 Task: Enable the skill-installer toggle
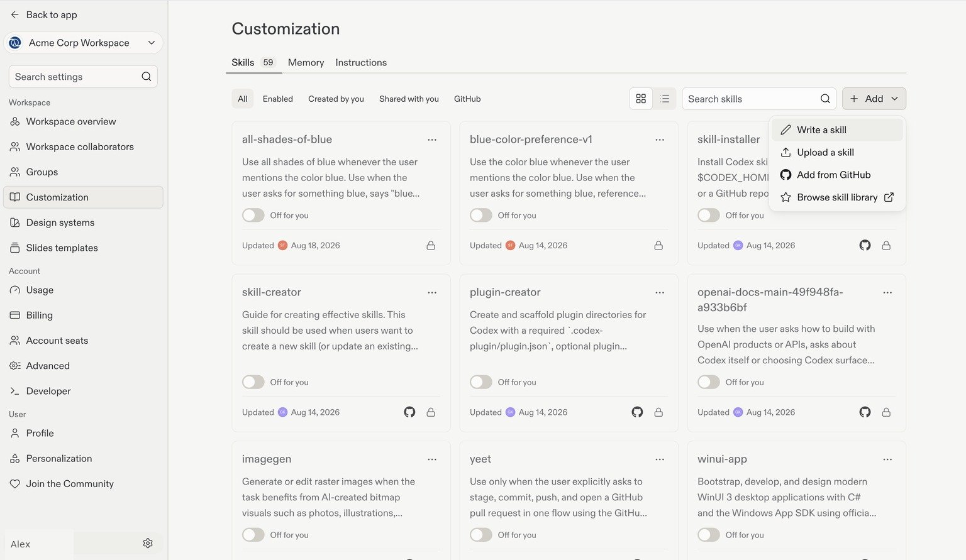click(709, 215)
